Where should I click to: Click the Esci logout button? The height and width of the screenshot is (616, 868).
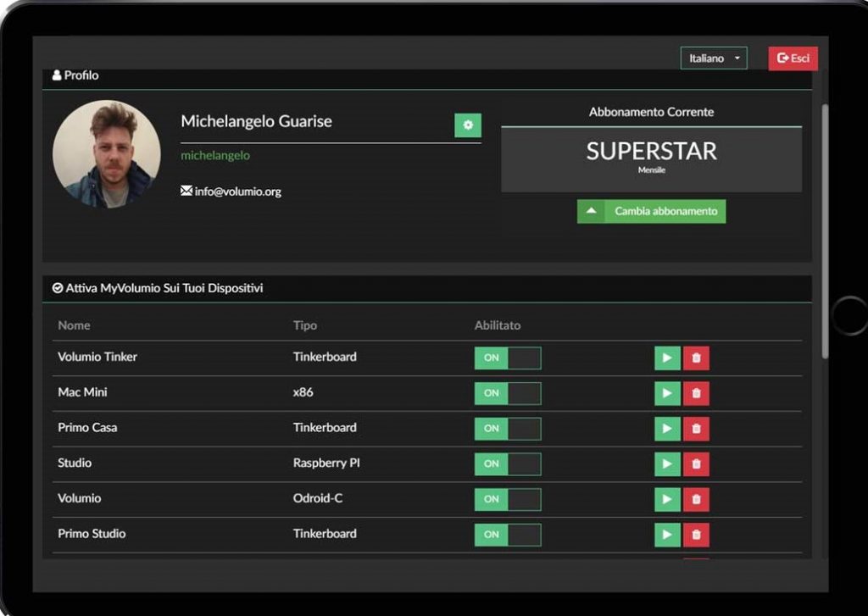pos(793,58)
